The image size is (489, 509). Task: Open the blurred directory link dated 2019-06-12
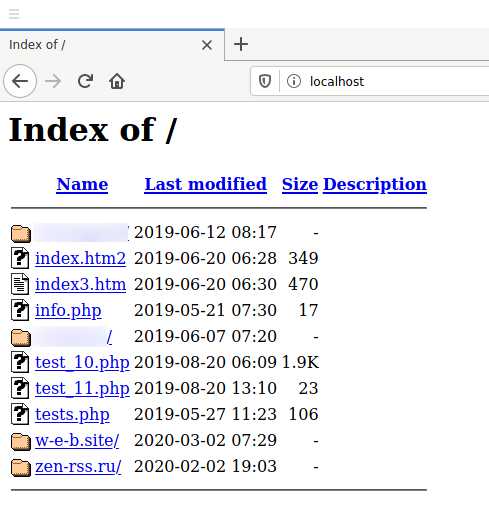coord(82,232)
